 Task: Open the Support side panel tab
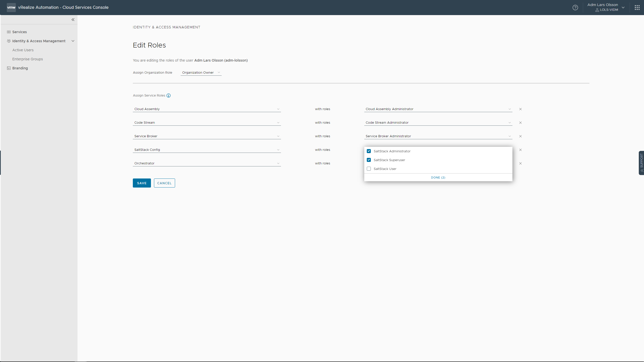(641, 163)
